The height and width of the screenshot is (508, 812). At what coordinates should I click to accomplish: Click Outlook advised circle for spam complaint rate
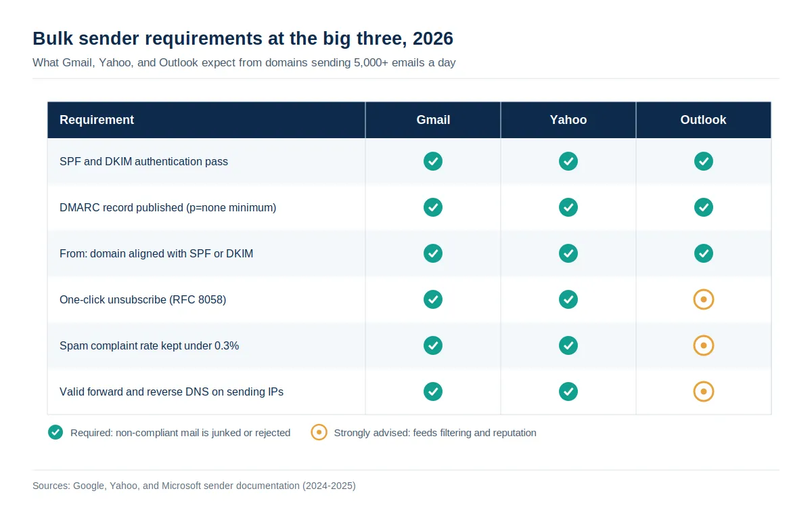point(704,345)
